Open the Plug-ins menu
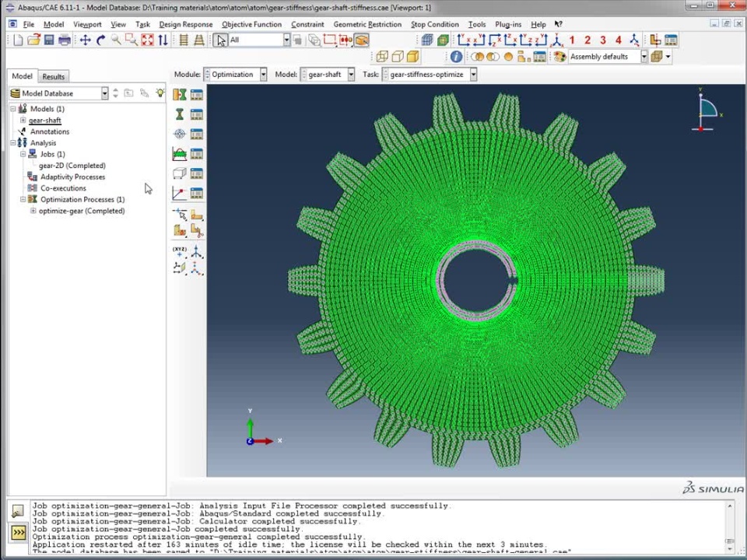 coord(508,24)
